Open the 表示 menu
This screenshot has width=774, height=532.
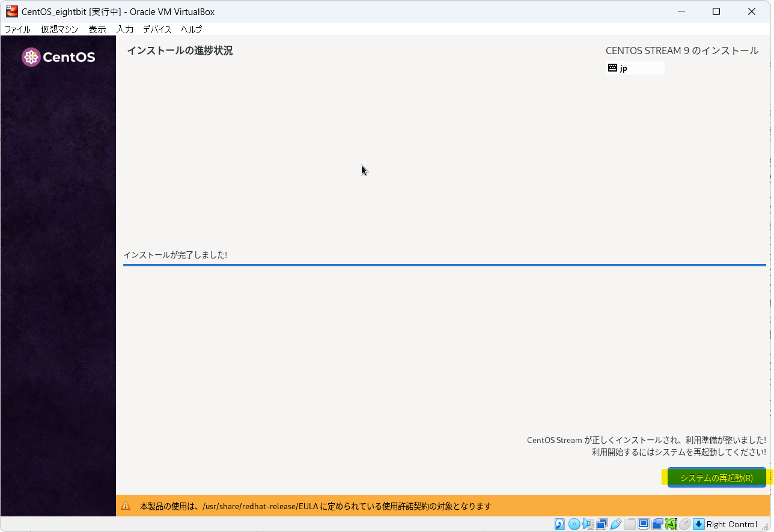coord(97,29)
